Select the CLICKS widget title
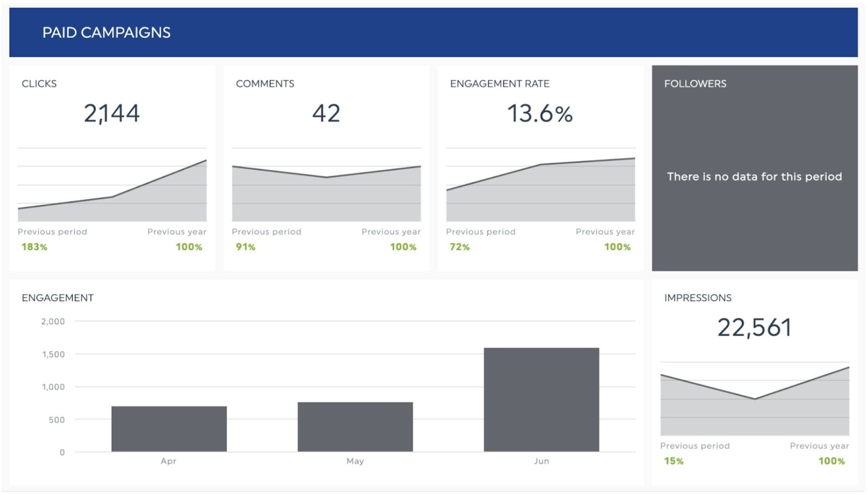 [x=39, y=84]
